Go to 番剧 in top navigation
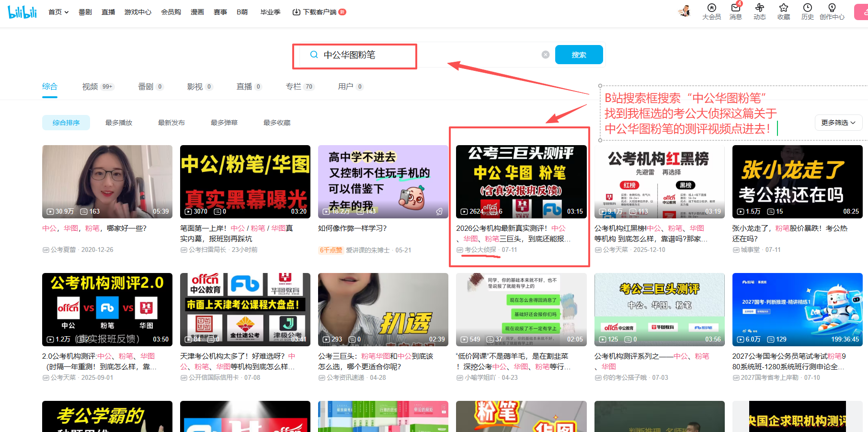 click(85, 12)
